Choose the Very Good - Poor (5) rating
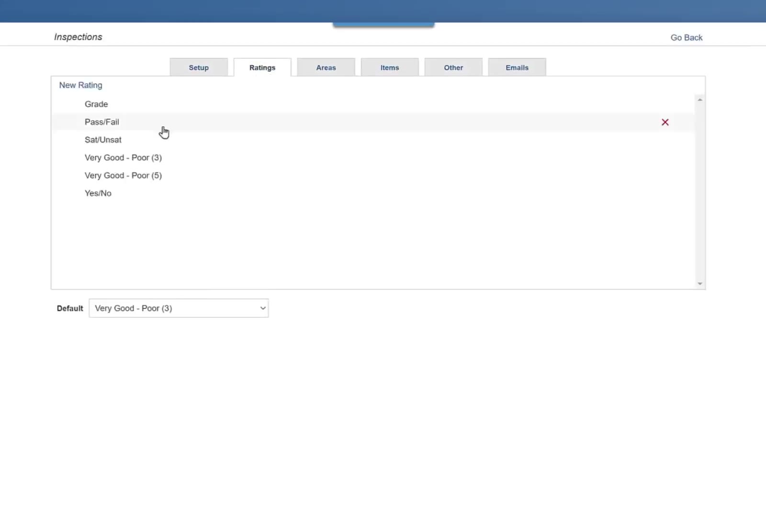This screenshot has height=532, width=766. pyautogui.click(x=373, y=175)
